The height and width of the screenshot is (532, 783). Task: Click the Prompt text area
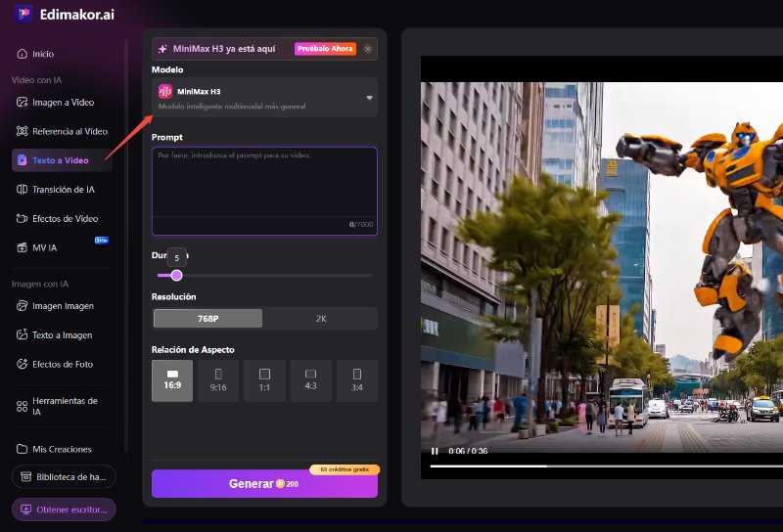(x=264, y=191)
